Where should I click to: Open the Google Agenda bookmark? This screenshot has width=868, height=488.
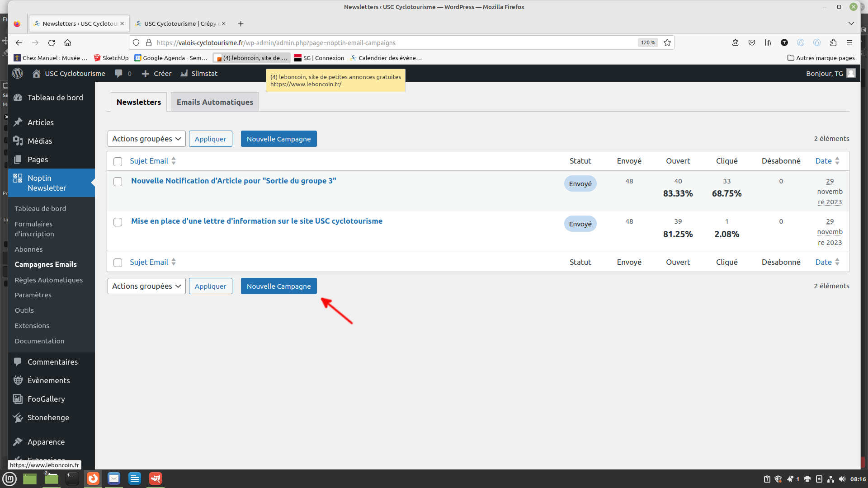(x=171, y=58)
